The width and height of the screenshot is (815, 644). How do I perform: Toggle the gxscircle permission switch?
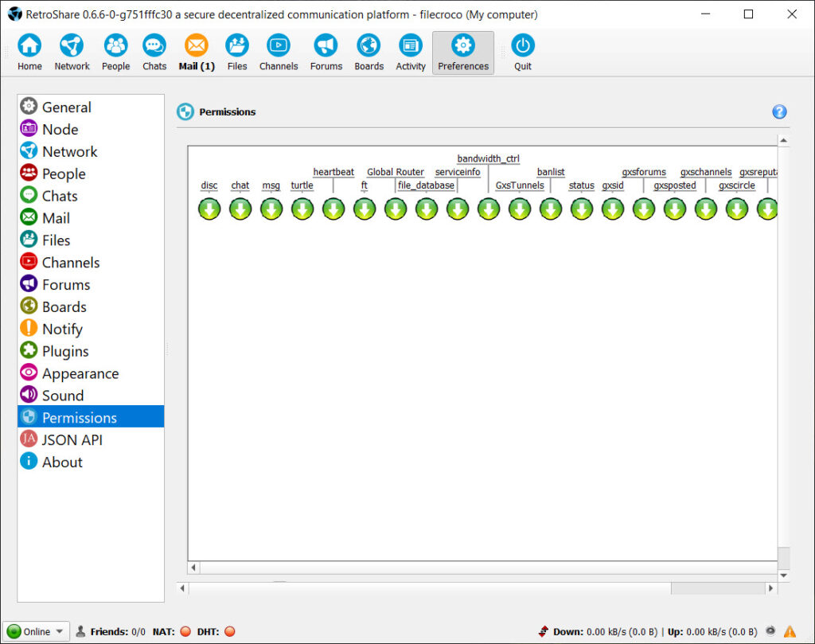[x=737, y=209]
